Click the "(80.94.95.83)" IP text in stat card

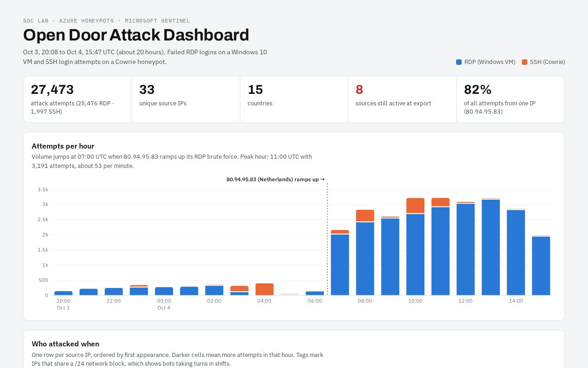483,112
